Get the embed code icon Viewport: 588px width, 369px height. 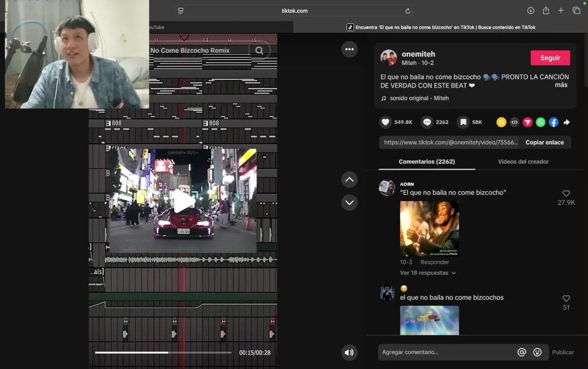click(514, 122)
